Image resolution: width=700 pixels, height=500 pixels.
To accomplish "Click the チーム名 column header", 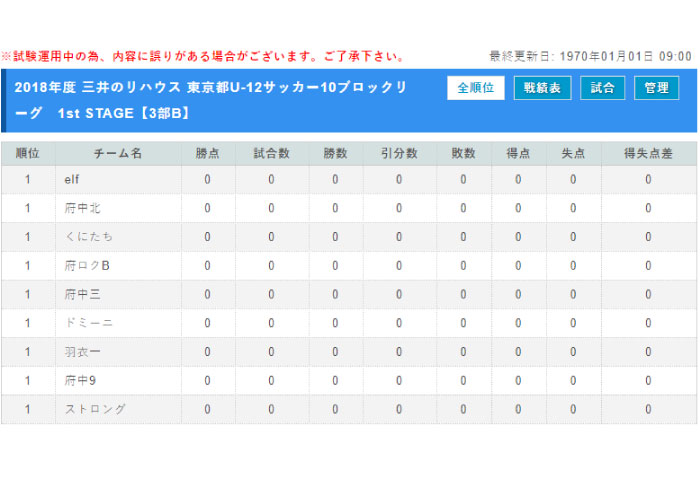I will click(x=118, y=153).
